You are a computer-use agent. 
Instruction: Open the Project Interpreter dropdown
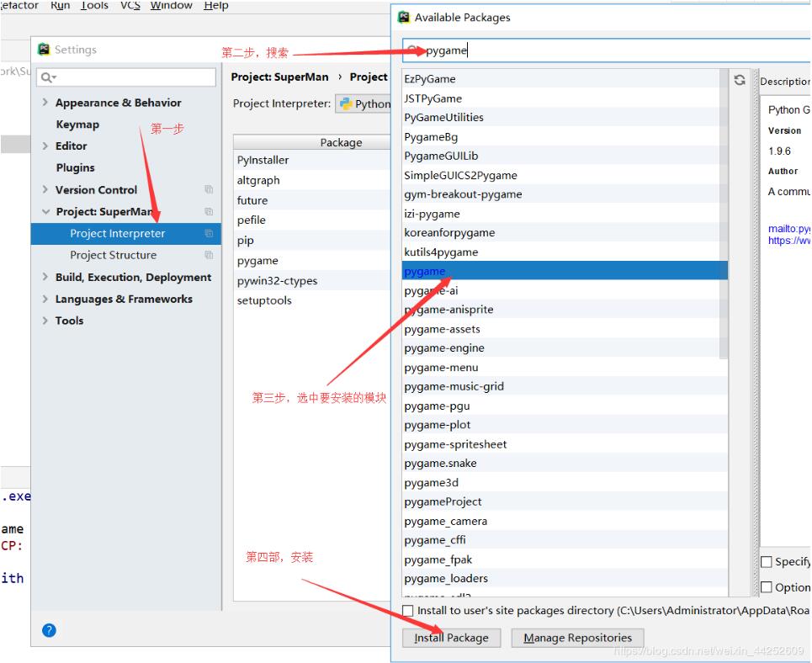[364, 103]
